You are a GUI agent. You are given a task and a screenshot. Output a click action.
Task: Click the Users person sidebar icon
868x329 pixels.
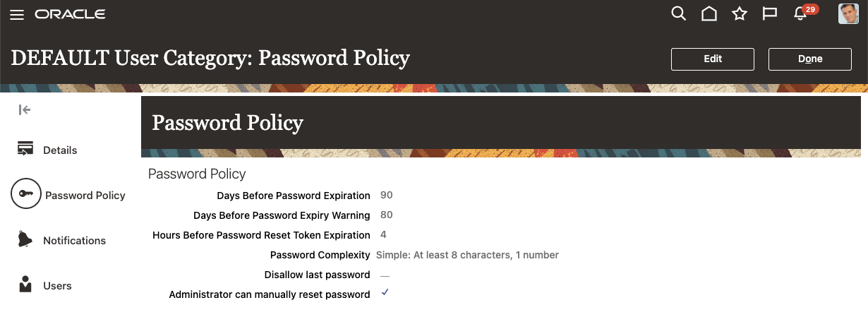tap(25, 285)
